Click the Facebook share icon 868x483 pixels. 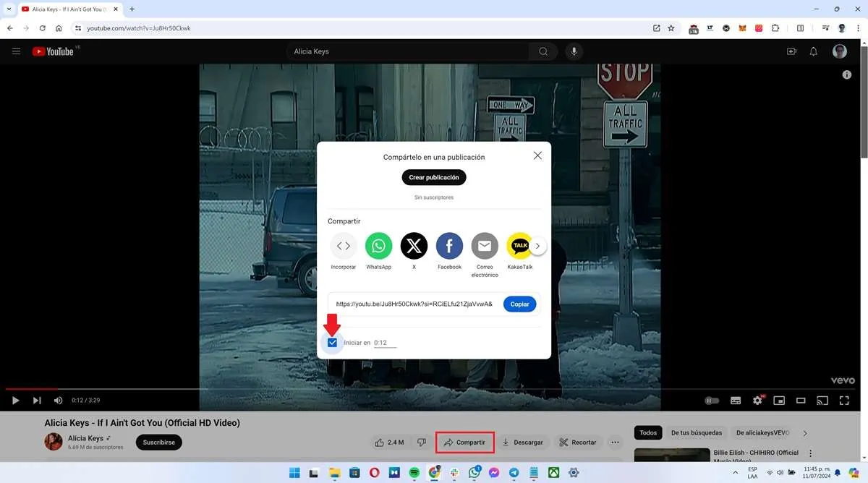(x=449, y=246)
